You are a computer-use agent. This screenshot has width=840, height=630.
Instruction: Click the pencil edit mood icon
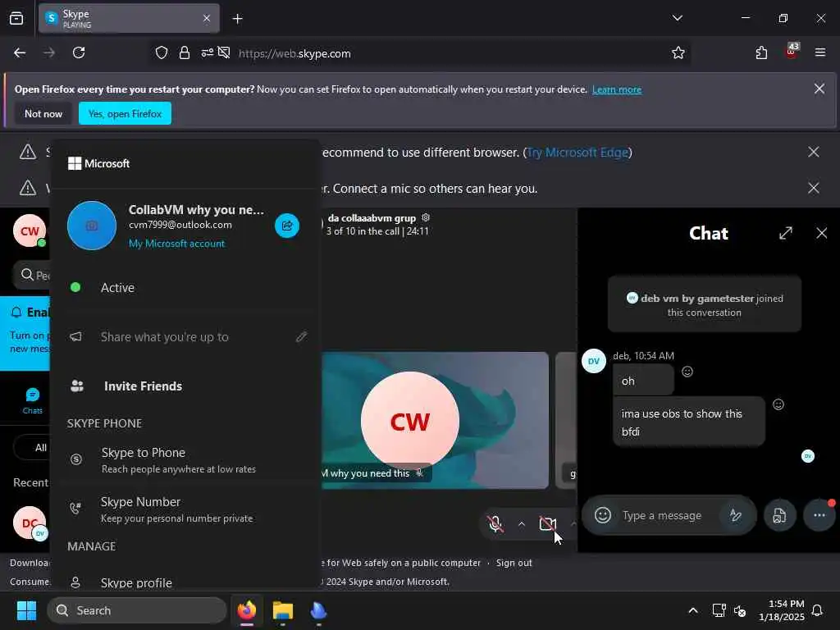(302, 336)
